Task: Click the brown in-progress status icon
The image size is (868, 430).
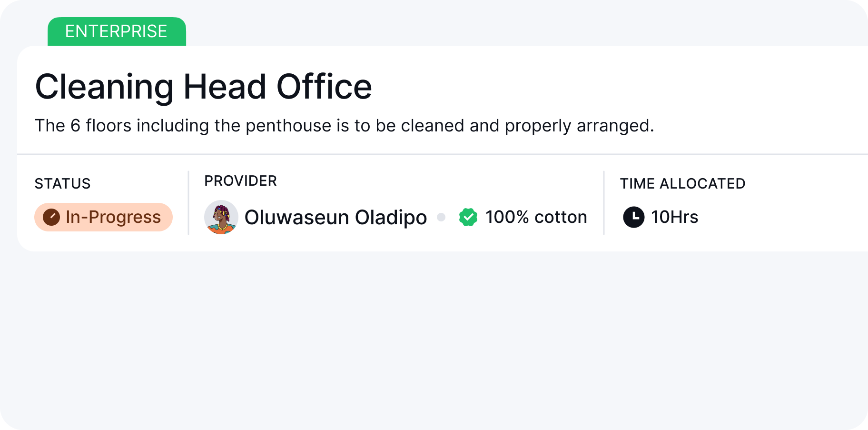Action: 51,217
